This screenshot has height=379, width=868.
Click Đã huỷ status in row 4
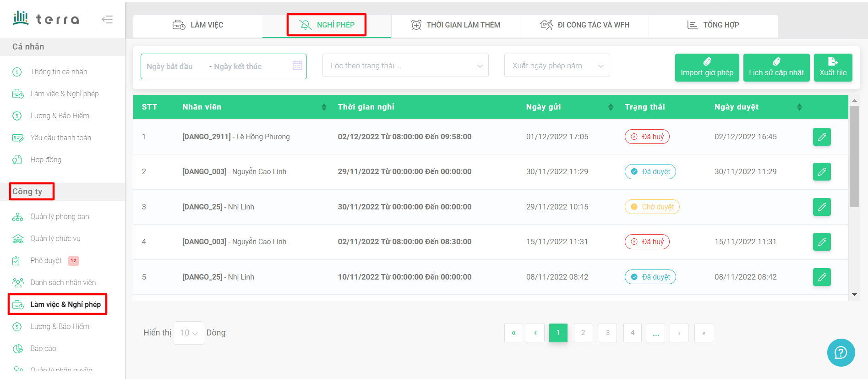click(x=647, y=242)
